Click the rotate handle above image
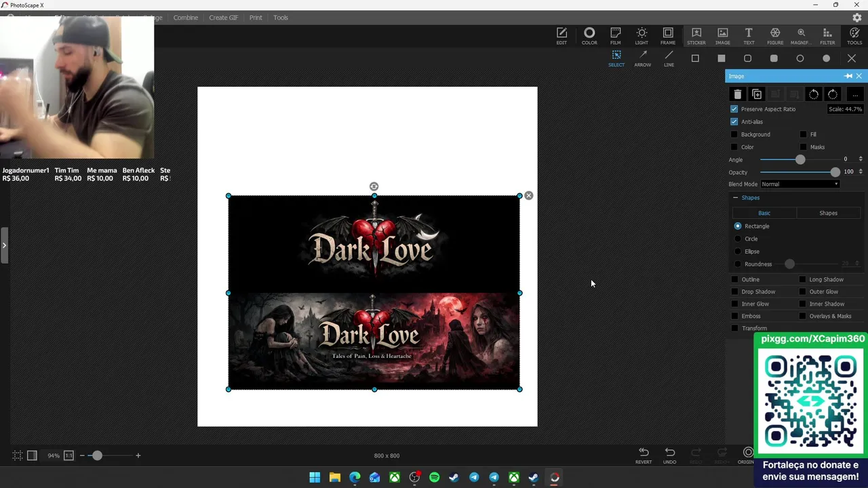This screenshot has width=868, height=488. click(374, 186)
